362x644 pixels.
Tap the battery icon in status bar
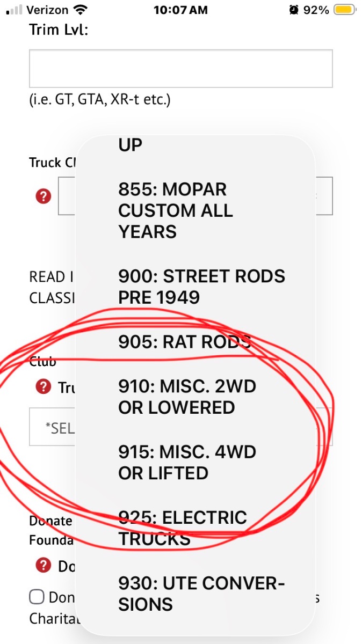click(x=344, y=10)
